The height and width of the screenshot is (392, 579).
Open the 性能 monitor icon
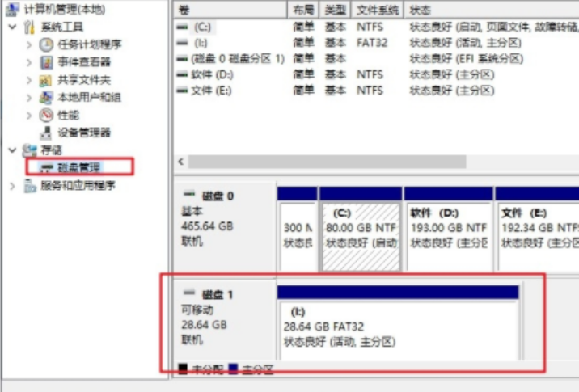[46, 115]
